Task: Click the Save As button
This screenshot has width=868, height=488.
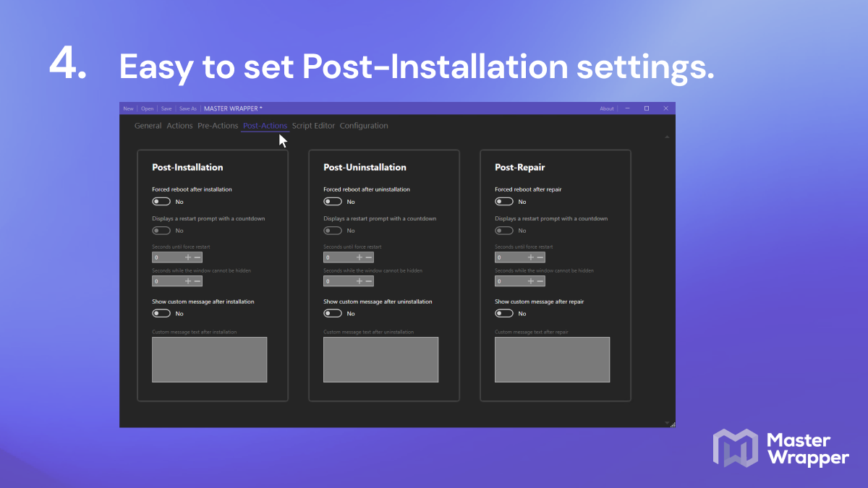Action: click(188, 108)
